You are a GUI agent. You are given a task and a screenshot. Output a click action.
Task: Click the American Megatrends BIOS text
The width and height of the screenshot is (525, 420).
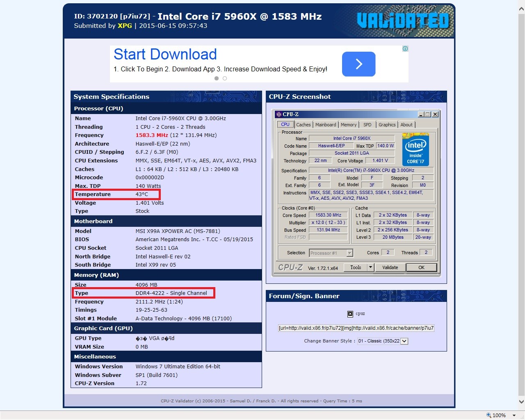click(194, 239)
